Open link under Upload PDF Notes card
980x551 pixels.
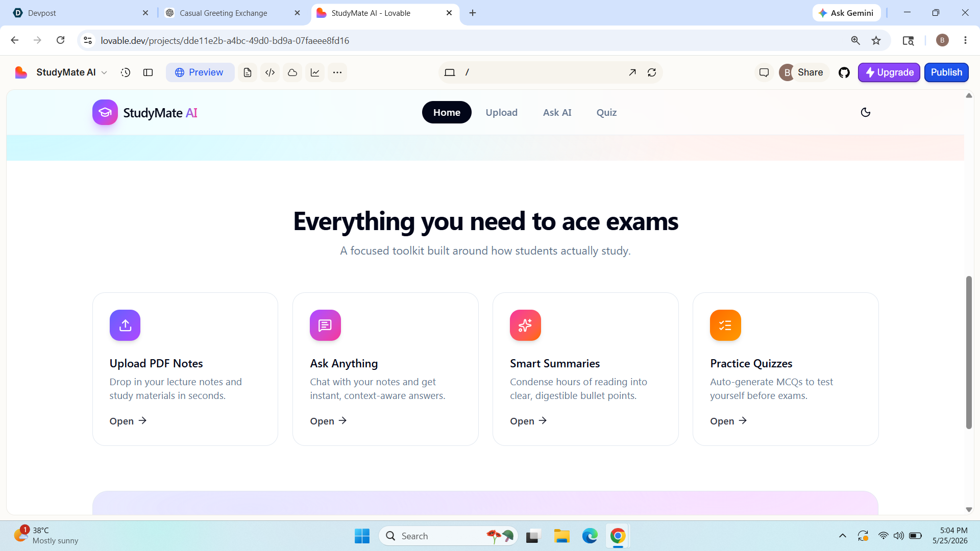(x=128, y=421)
